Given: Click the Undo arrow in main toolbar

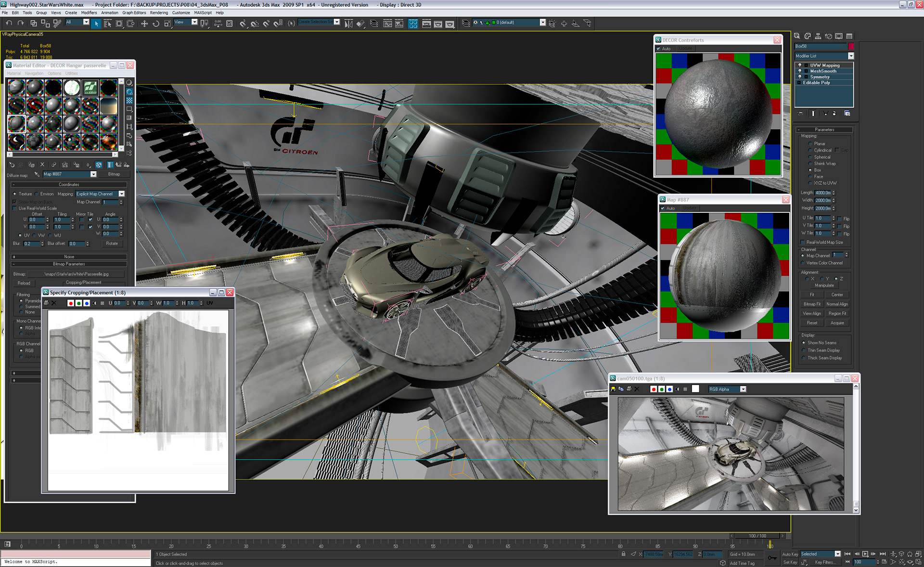Looking at the screenshot, I should (9, 23).
